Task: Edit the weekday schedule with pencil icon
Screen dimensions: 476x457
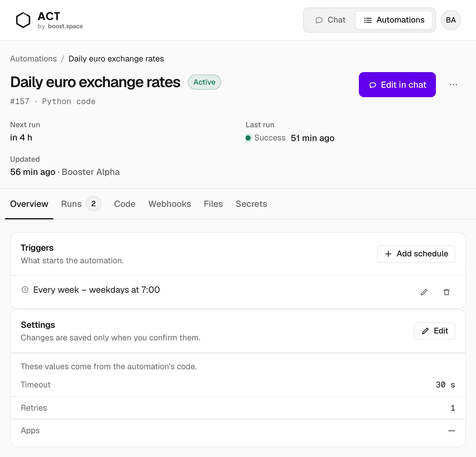Action: click(x=424, y=292)
